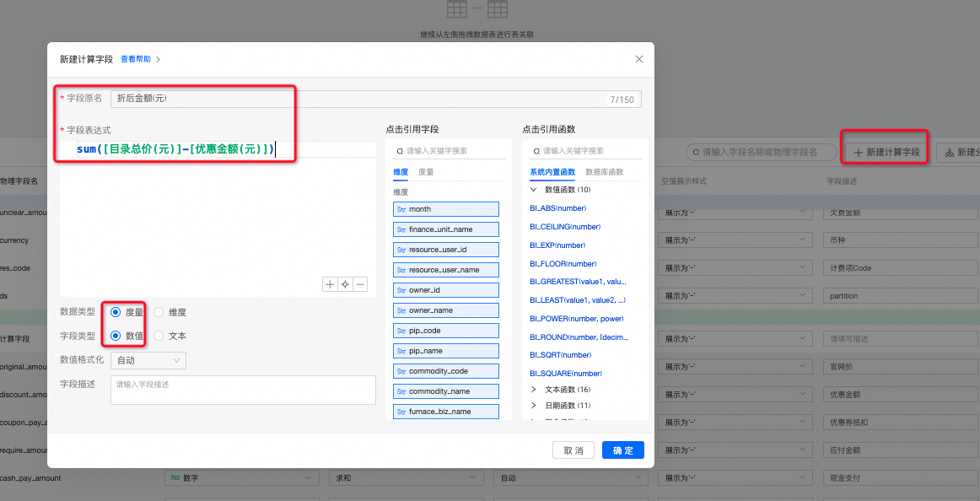
Task: Expand the 文本函数 (16) group
Action: [534, 389]
